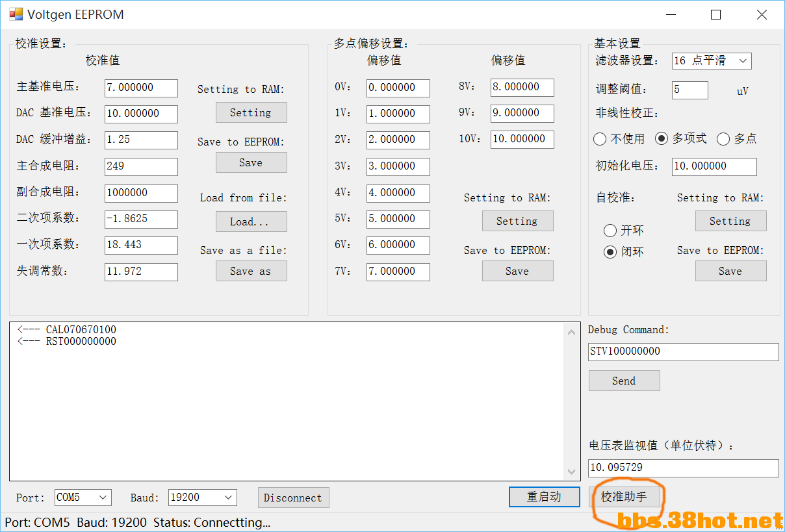
Task: Click Setting button under 校准设置
Action: (251, 112)
